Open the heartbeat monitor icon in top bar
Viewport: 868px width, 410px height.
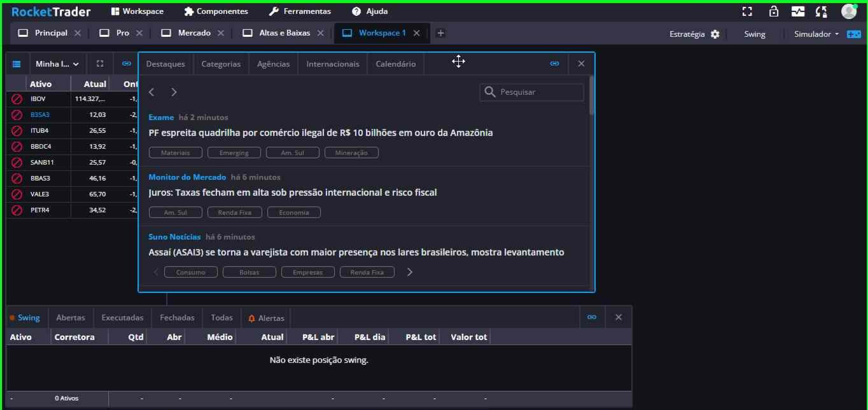pyautogui.click(x=798, y=11)
